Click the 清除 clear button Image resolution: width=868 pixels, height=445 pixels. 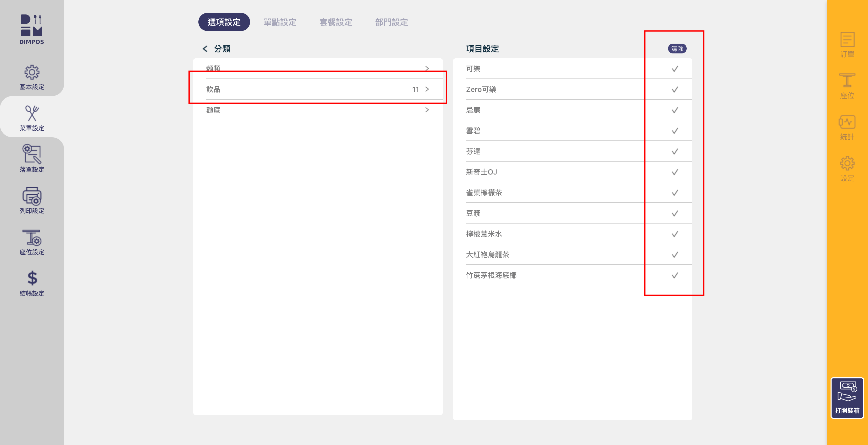pos(677,49)
